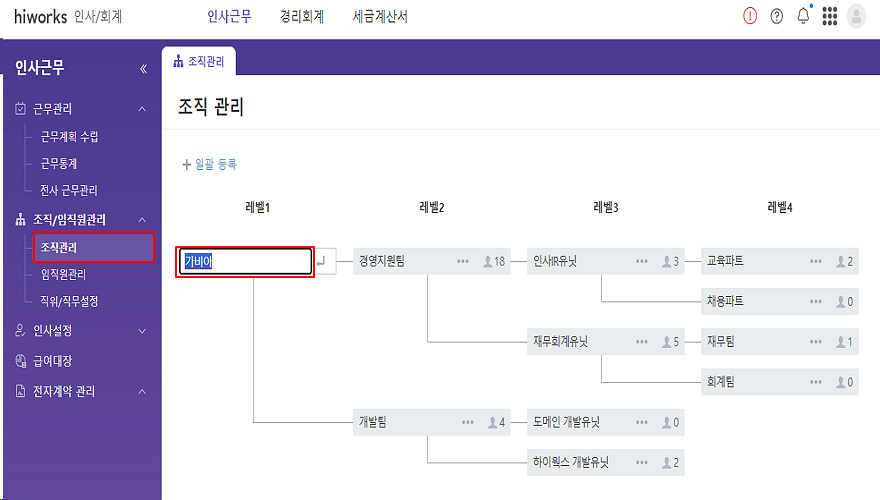Click the red alert notice icon
Screen dimensions: 880x500
(751, 17)
